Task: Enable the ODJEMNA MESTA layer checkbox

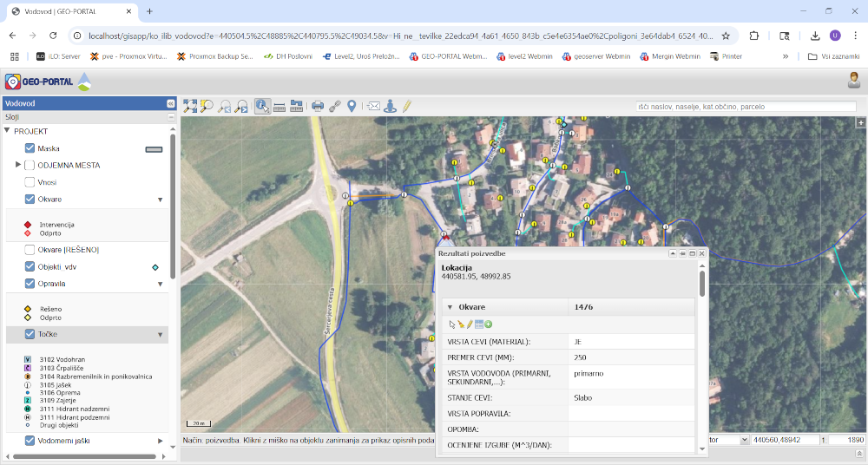Action: [x=30, y=165]
